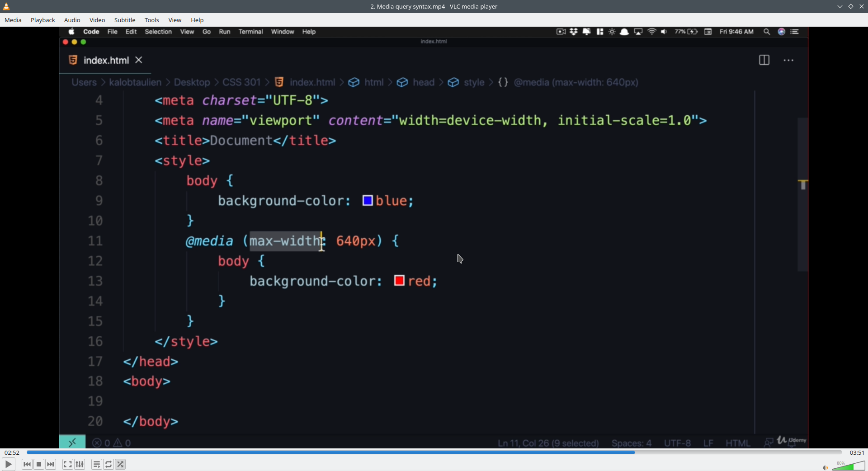Screen dimensions: 868x471
Task: Click the Play button in VLC
Action: tap(8, 464)
